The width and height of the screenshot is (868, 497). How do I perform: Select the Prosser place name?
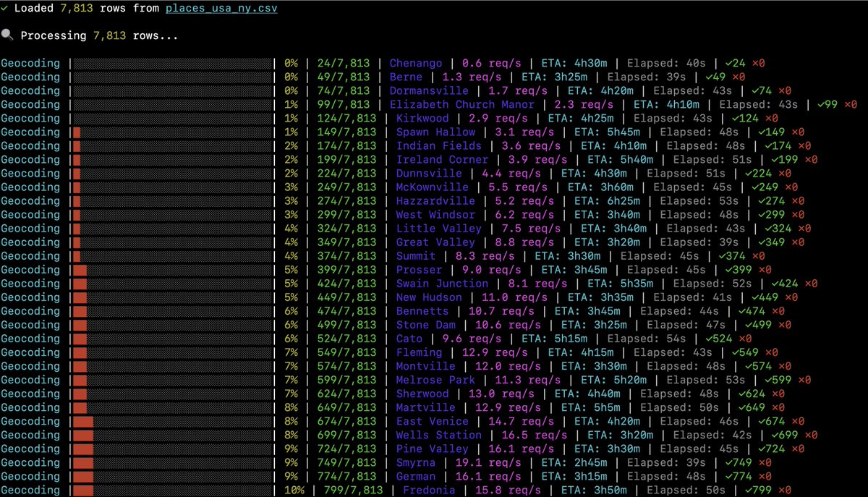[x=419, y=270]
